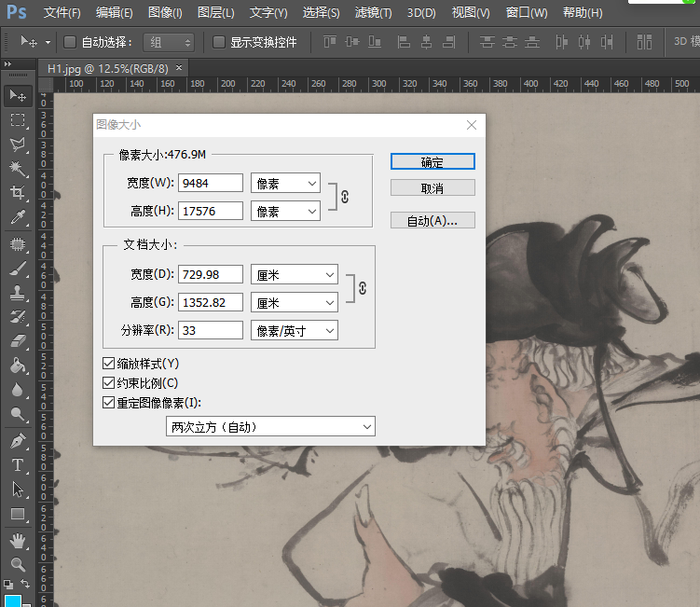Click the 自动(A)... button

click(432, 220)
